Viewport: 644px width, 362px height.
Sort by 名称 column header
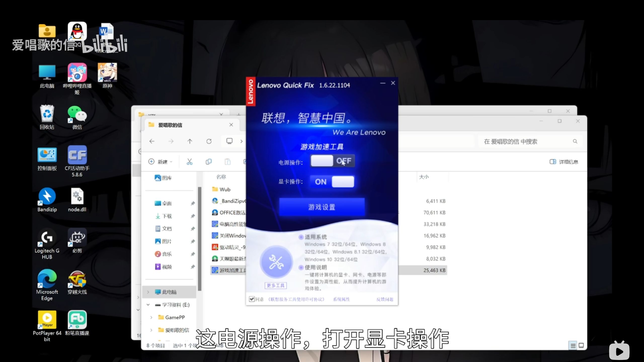pos(221,177)
